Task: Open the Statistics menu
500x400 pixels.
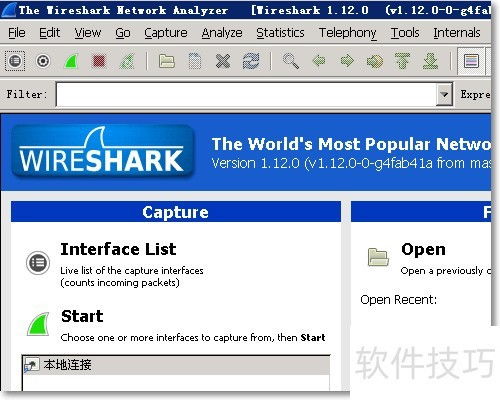Action: point(280,33)
